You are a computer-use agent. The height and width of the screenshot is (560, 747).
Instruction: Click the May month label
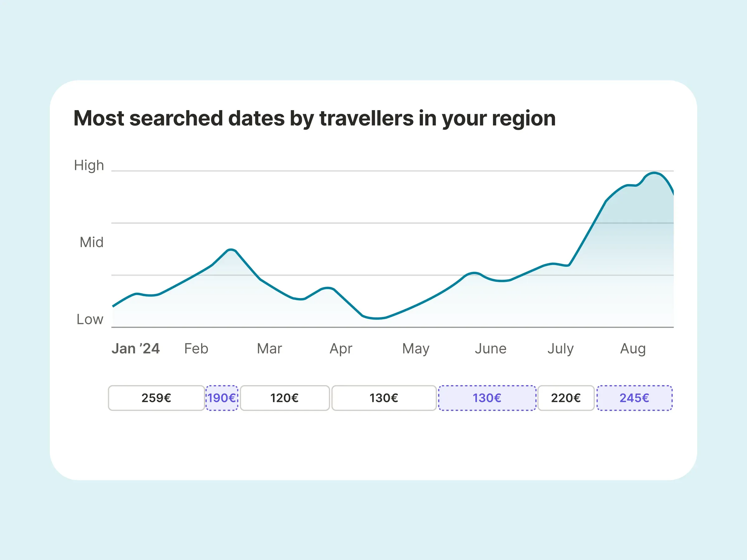tap(416, 348)
